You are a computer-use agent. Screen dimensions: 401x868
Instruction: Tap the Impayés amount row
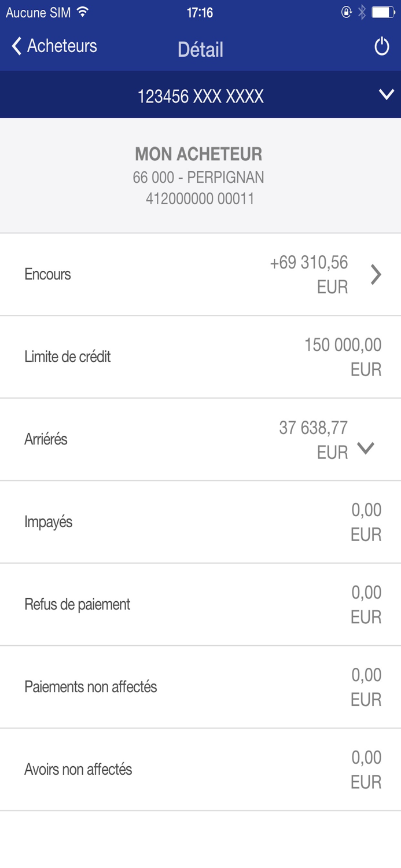coord(200,521)
